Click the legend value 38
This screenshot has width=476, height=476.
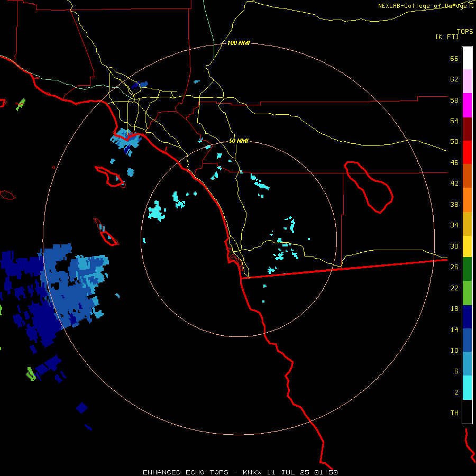click(x=454, y=204)
